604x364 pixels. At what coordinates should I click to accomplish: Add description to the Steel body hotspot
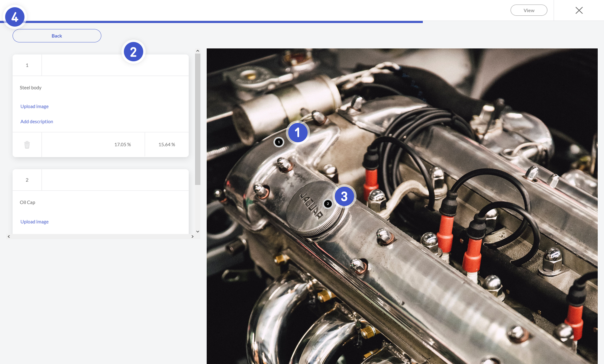click(37, 121)
